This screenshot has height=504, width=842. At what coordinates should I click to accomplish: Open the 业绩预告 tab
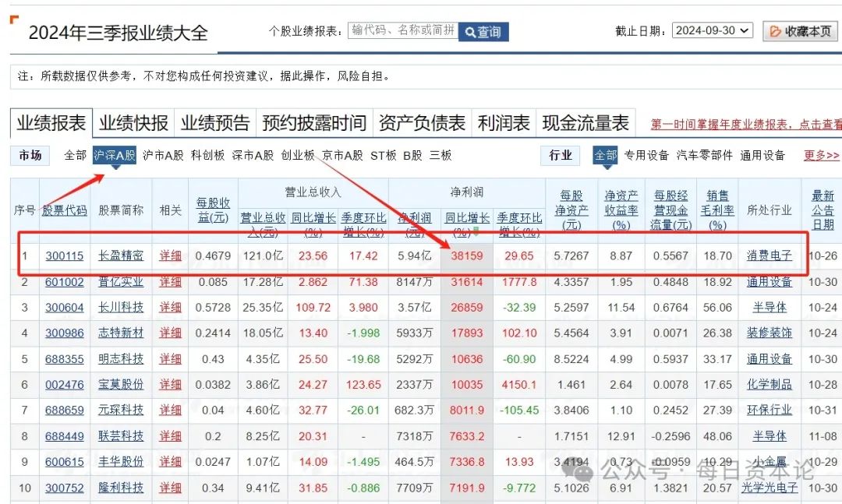[x=215, y=123]
